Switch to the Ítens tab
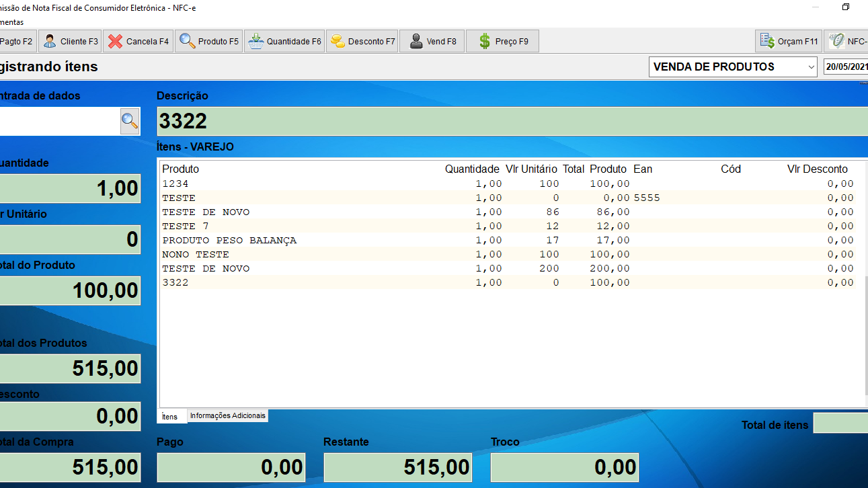868x488 pixels. (x=170, y=417)
